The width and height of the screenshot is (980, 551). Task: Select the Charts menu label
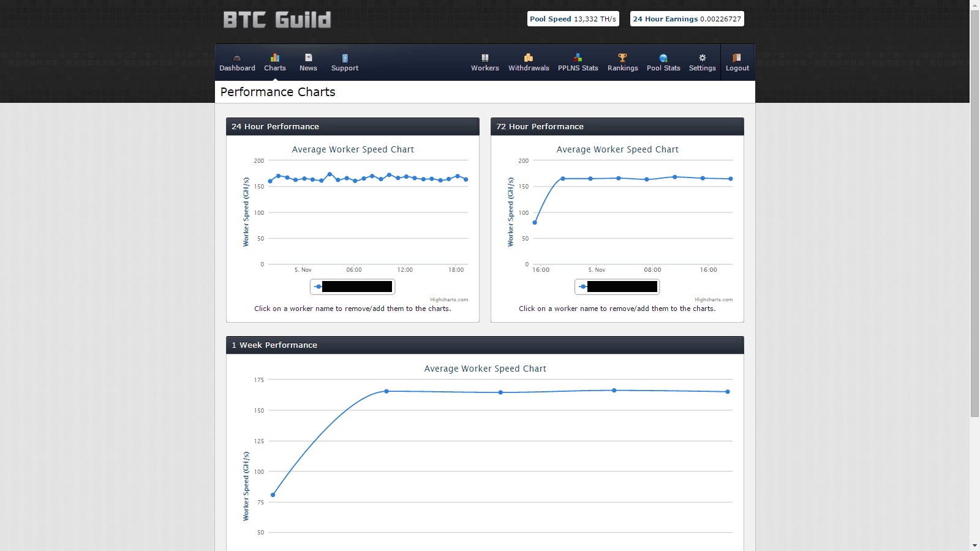[x=275, y=68]
